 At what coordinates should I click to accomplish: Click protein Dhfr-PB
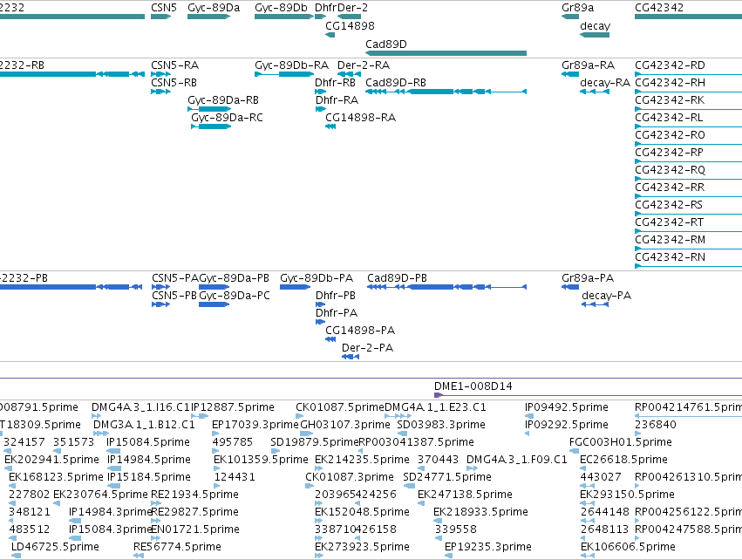[336, 296]
